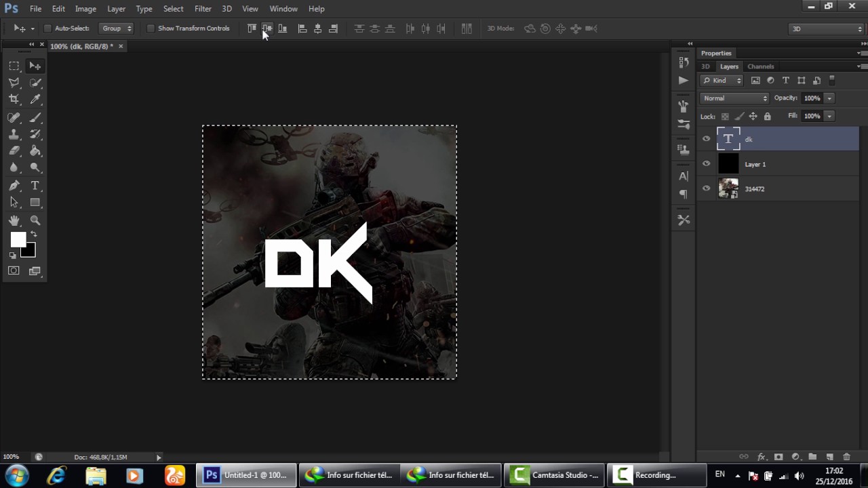Select the Crop tool

14,99
